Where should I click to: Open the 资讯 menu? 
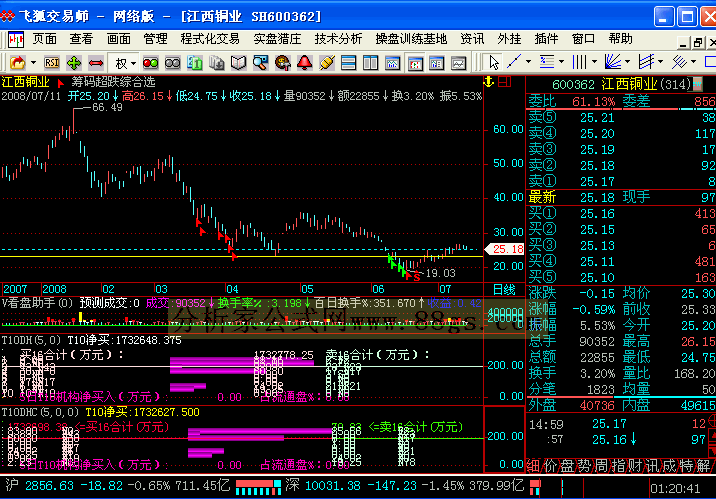tap(472, 39)
